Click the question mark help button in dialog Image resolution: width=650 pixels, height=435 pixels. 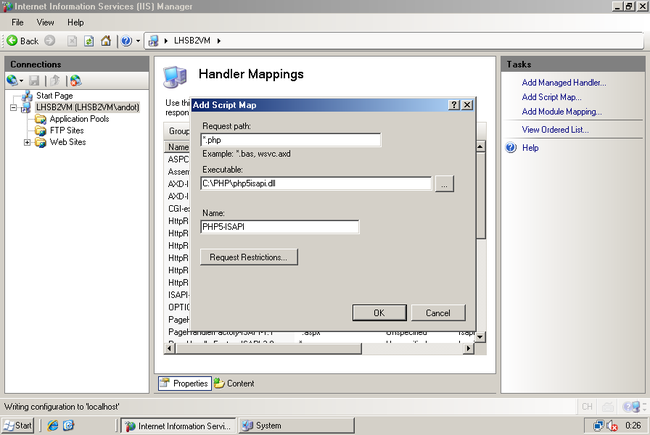coord(454,105)
